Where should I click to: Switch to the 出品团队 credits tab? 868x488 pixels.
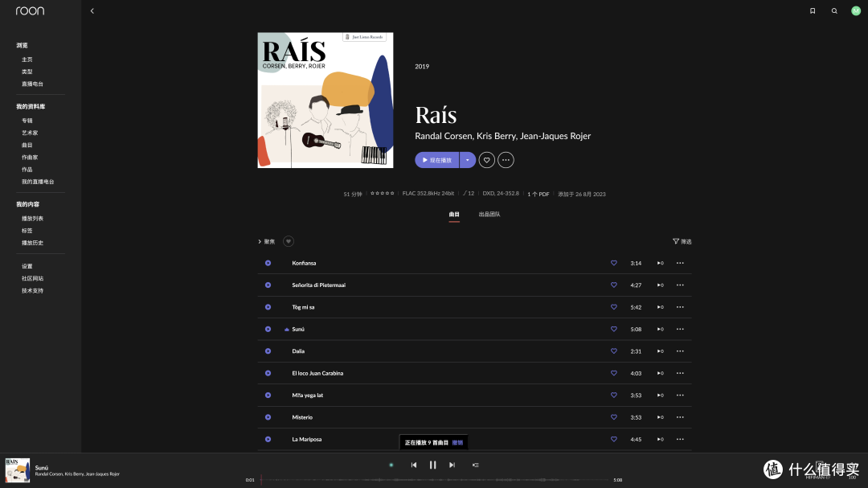[x=489, y=215]
